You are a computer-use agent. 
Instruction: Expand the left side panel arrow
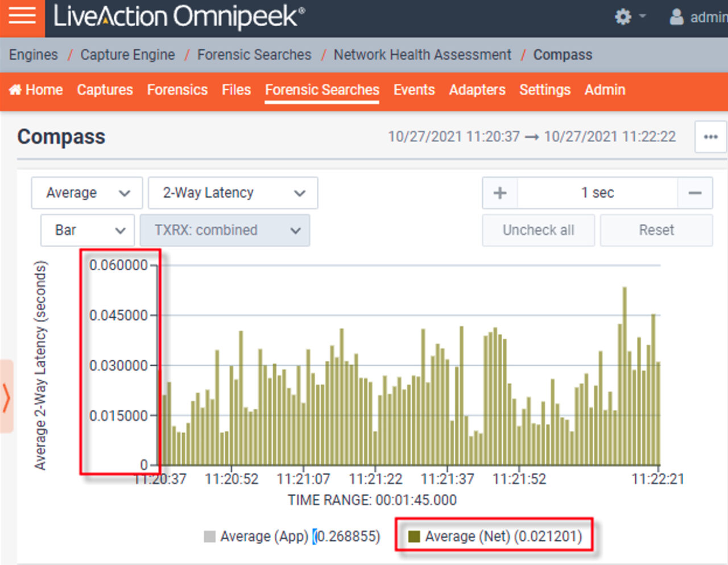click(6, 397)
